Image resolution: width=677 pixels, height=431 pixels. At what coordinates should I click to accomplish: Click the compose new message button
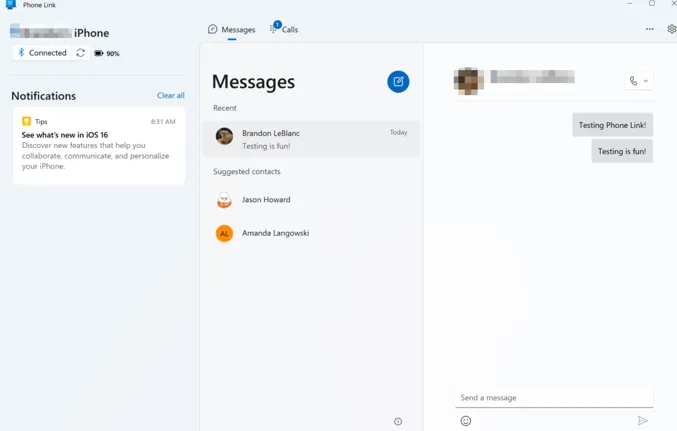398,82
